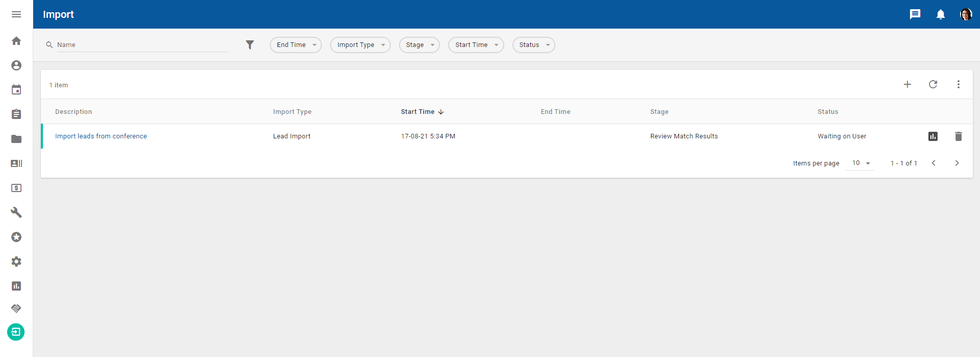The height and width of the screenshot is (357, 980).
Task: Click the wrench tools sidebar icon
Action: tap(16, 212)
